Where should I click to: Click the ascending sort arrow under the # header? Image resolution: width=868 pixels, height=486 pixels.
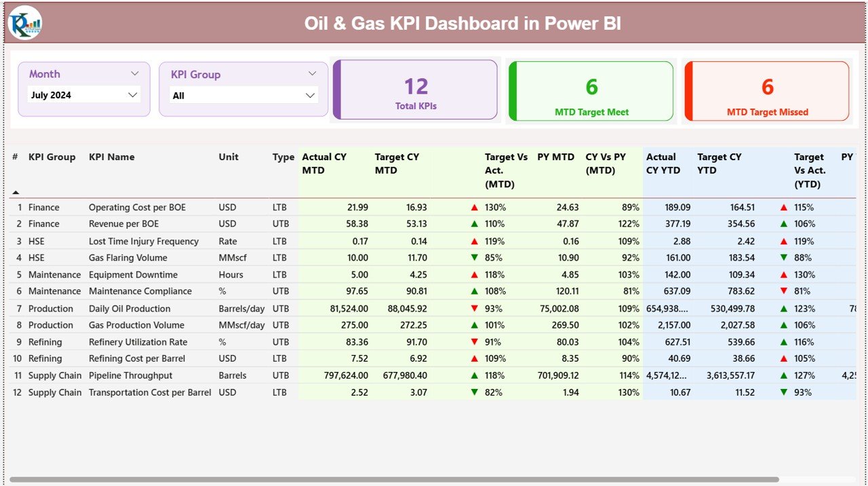(15, 191)
